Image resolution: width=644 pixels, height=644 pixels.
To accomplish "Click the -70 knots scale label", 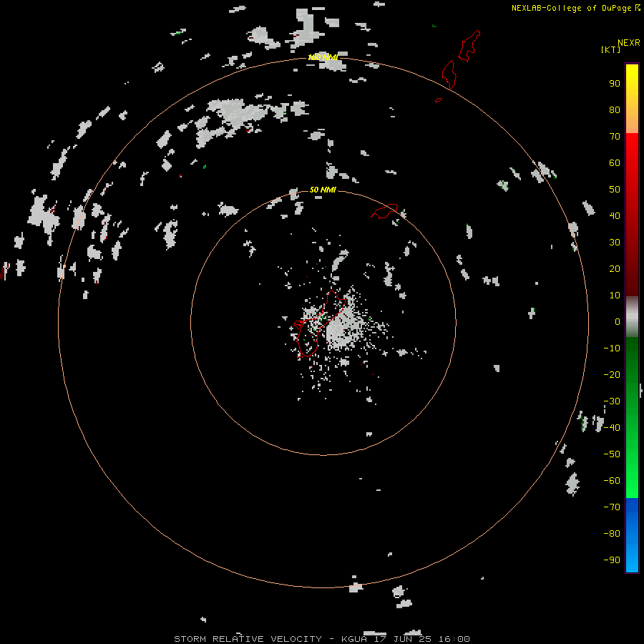I will [x=612, y=507].
